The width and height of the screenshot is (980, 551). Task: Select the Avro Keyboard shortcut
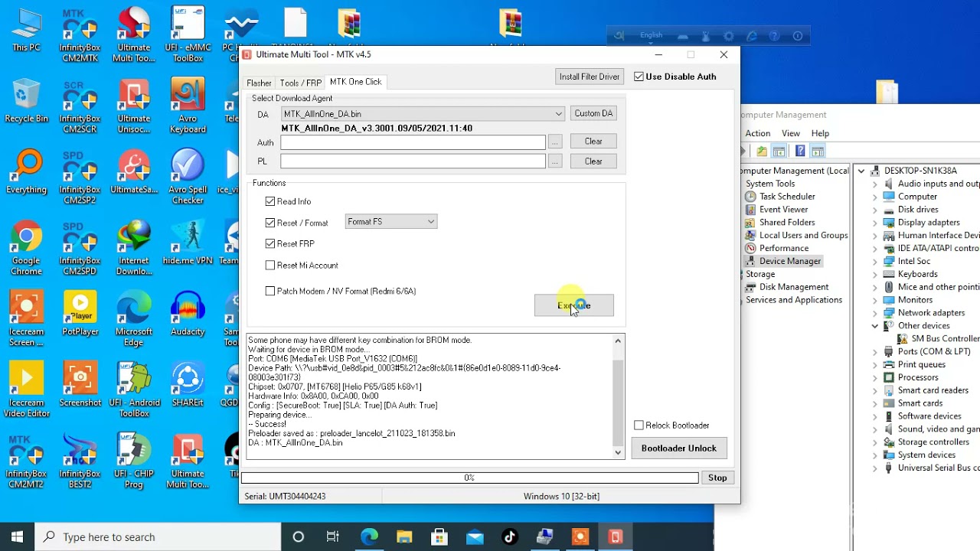[188, 107]
